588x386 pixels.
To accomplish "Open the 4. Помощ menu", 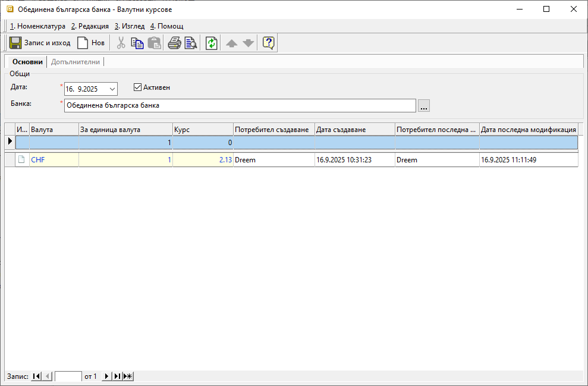I will 167,26.
